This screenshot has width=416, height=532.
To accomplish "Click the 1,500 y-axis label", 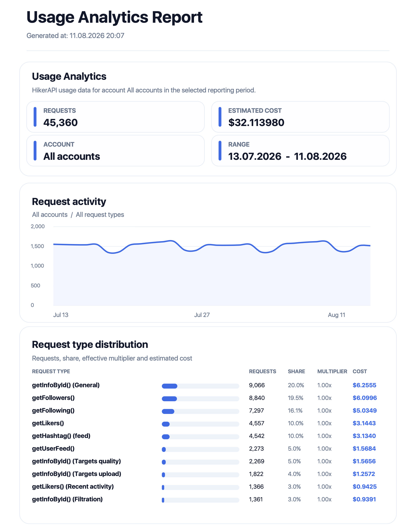I will tap(38, 246).
